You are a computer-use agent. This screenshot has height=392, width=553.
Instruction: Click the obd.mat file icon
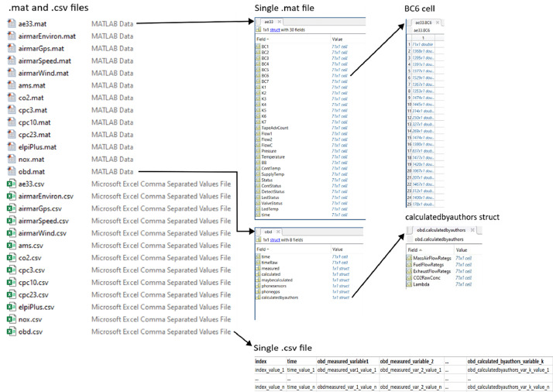[12, 171]
